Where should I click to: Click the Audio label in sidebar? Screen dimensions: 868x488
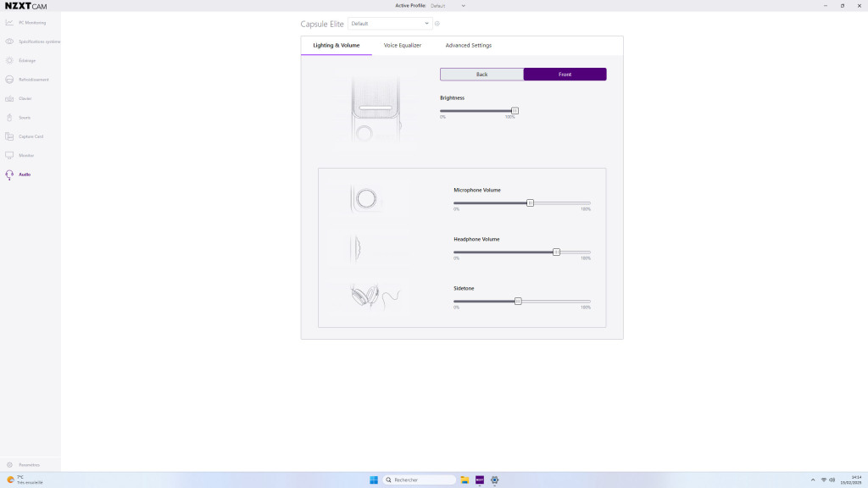(25, 175)
